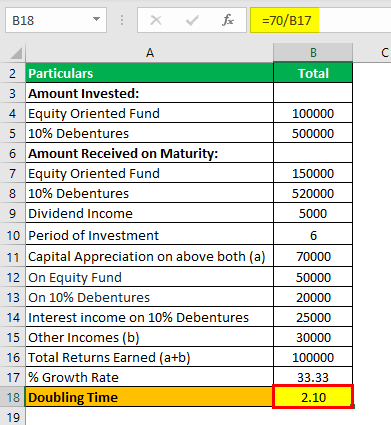Select Amount Received on Maturity: cell
Screen dimensions: 391x425
(x=149, y=153)
